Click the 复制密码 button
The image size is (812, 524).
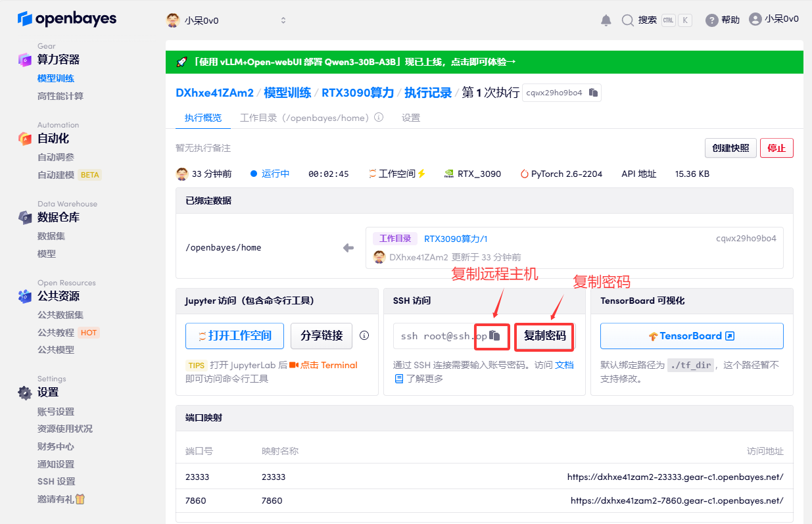coord(544,335)
